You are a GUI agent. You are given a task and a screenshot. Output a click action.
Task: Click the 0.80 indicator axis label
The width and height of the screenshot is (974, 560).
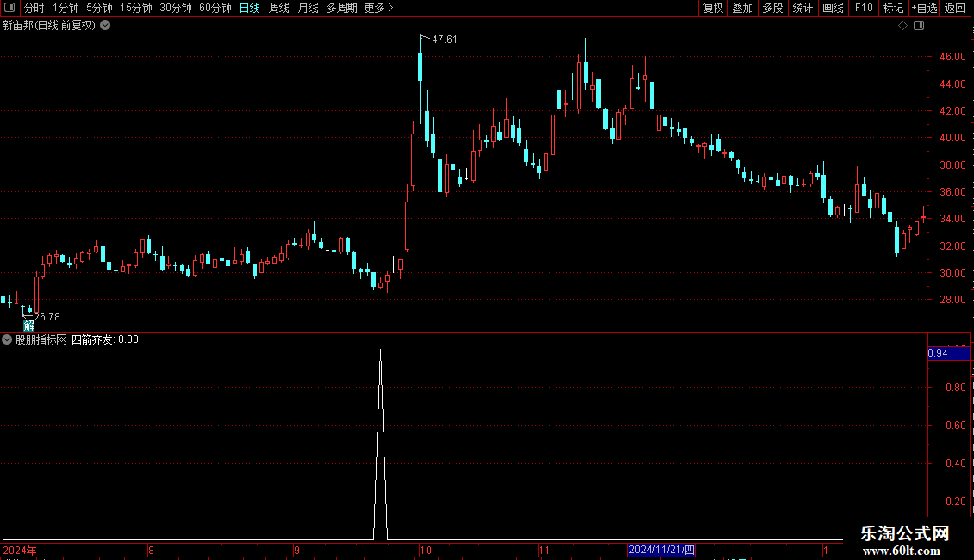pyautogui.click(x=955, y=388)
